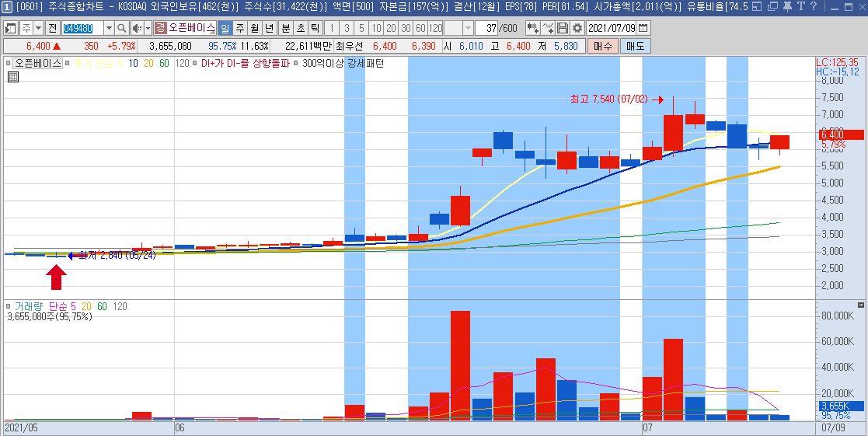Click the 오픈베이스 chart legend button

(x=38, y=63)
